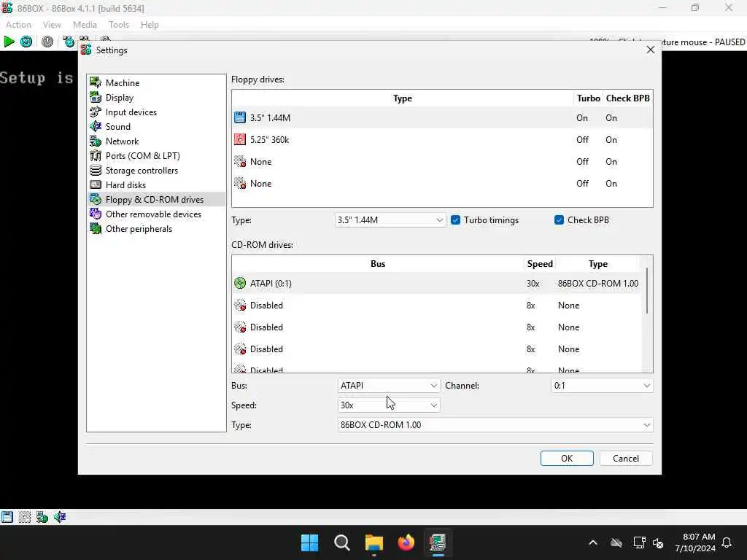
Task: Open Windows taskbar Search
Action: coord(341,542)
